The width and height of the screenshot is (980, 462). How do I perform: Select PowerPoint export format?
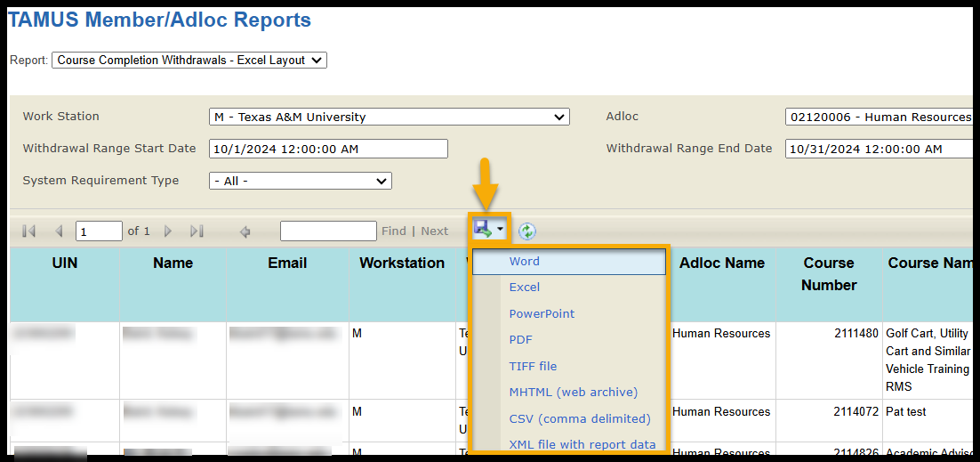pos(542,313)
